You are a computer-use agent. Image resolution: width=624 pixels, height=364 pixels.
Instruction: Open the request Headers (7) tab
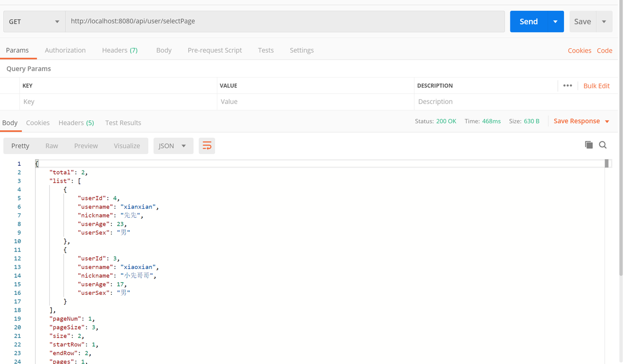click(x=119, y=50)
